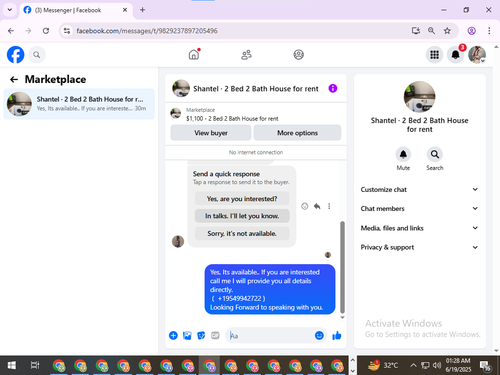This screenshot has width=500, height=375.
Task: Open more options dots beside the message
Action: [x=329, y=206]
